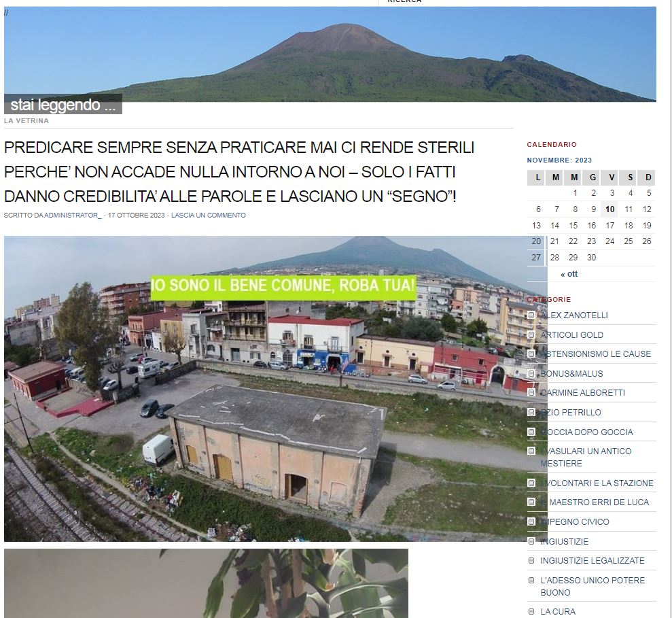Open L'Adesso Unico Potere Buono category

pyautogui.click(x=593, y=586)
